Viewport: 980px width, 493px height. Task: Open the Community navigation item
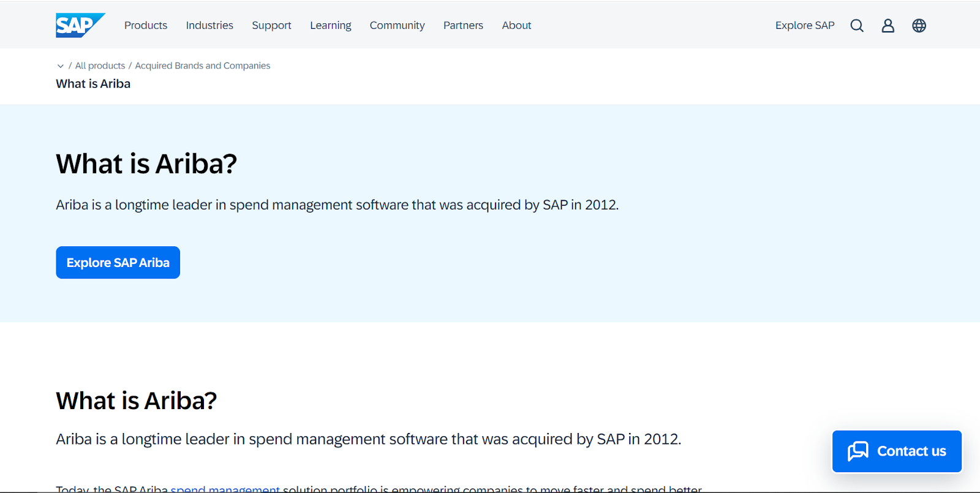click(x=397, y=26)
